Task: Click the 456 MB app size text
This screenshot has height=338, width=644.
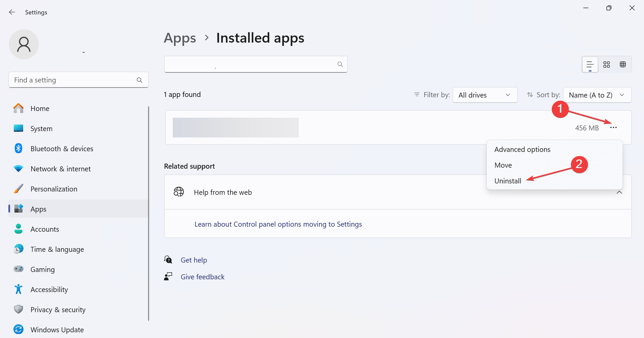Action: [x=587, y=128]
